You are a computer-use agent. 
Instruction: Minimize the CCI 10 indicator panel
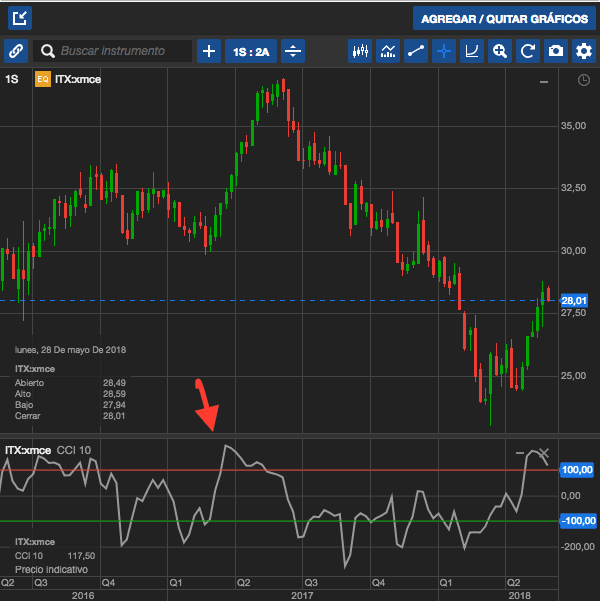coord(520,453)
